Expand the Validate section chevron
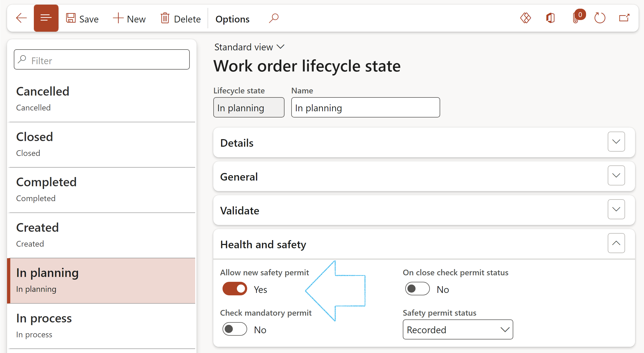Image resolution: width=644 pixels, height=353 pixels. (x=616, y=209)
